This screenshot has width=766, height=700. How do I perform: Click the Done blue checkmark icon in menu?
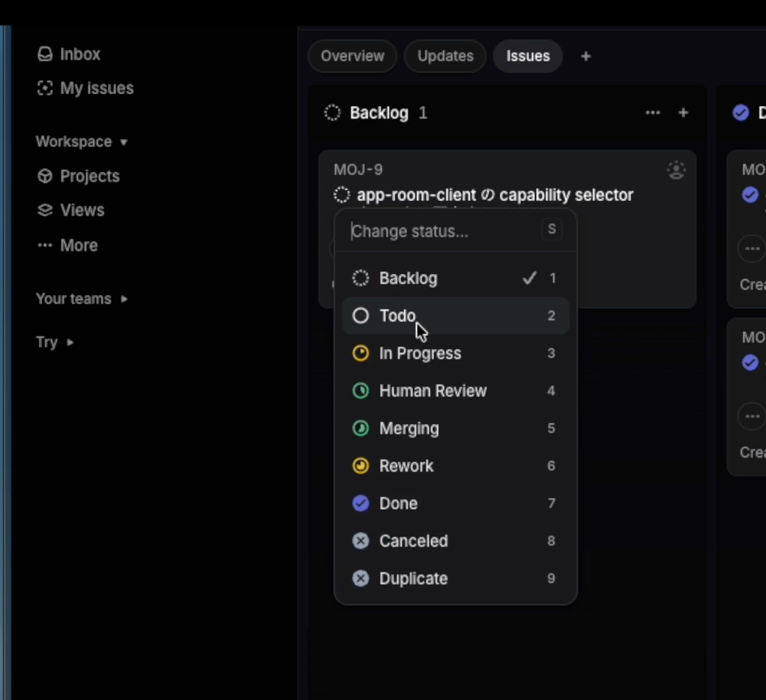coord(360,504)
